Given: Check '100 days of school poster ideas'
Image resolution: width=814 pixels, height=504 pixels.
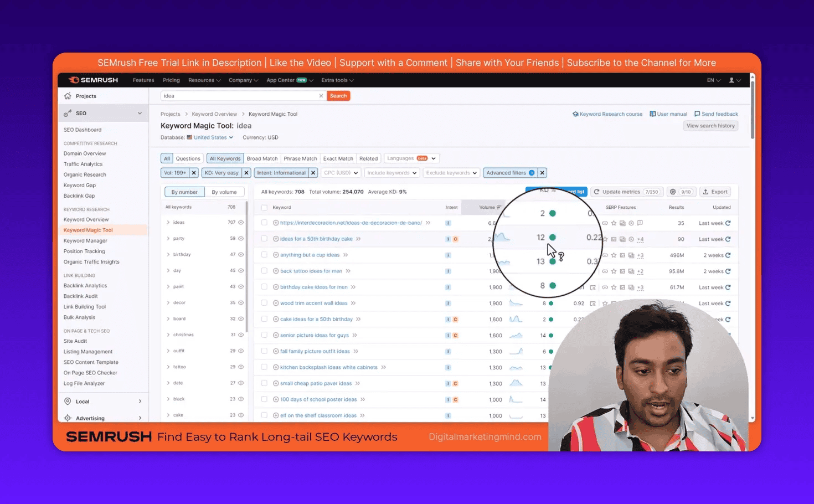Looking at the screenshot, I should [x=264, y=399].
